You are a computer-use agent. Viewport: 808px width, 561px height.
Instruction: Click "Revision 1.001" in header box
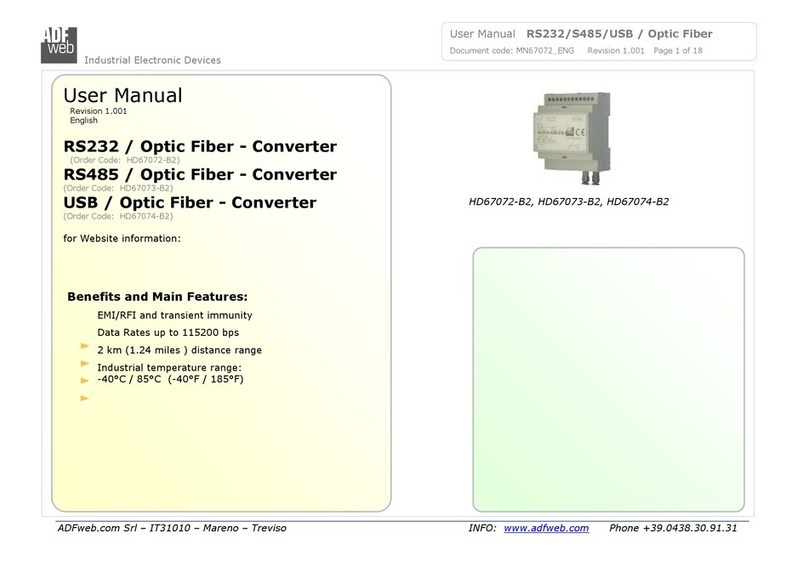[x=616, y=50]
